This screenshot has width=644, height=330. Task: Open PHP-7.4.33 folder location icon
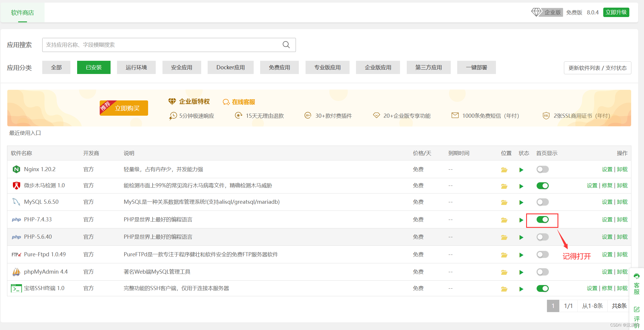[x=504, y=220]
